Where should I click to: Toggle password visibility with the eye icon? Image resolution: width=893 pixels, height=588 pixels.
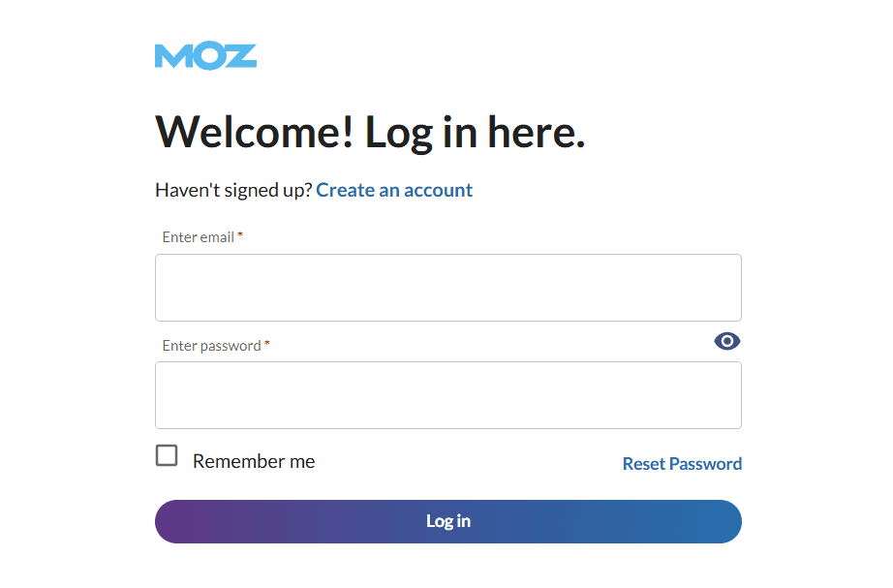[727, 340]
